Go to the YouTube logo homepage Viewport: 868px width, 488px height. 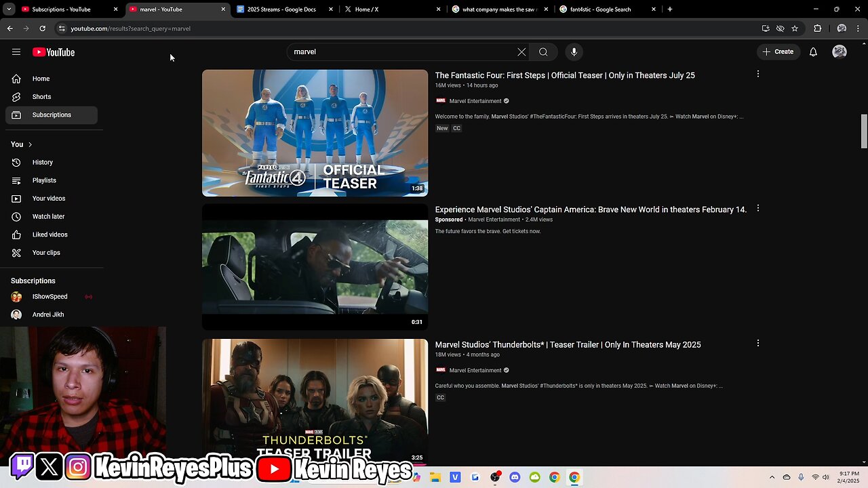54,52
